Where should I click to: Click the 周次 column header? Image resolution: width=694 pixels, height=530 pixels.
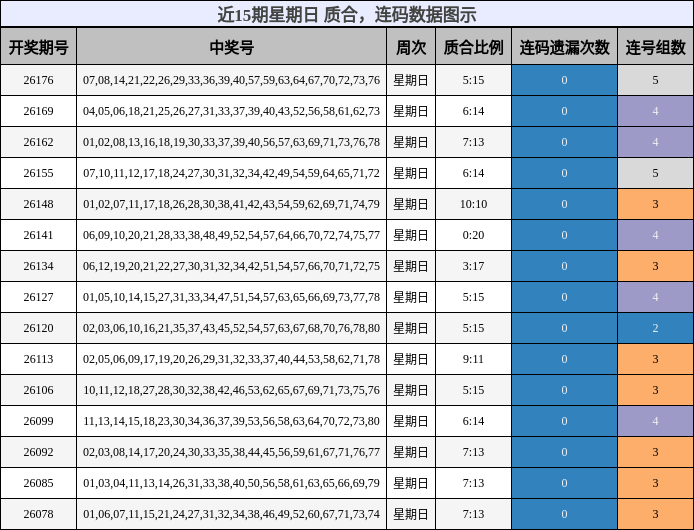(411, 46)
